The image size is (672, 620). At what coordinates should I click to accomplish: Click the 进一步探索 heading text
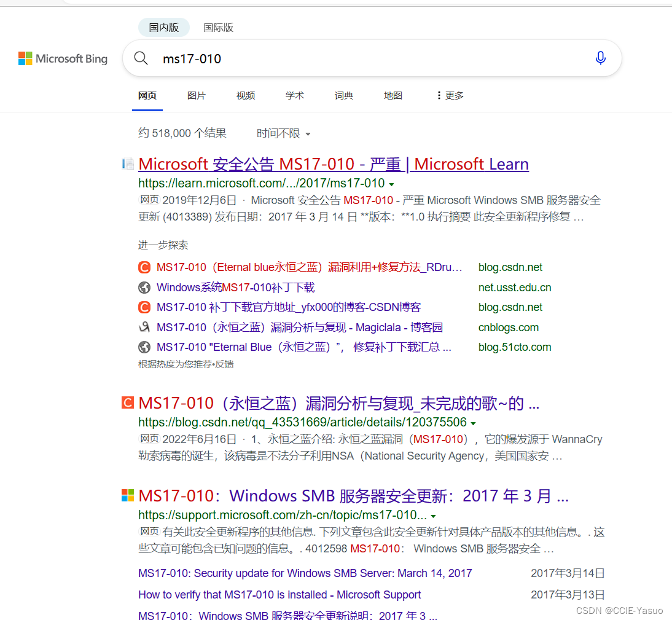pos(163,245)
